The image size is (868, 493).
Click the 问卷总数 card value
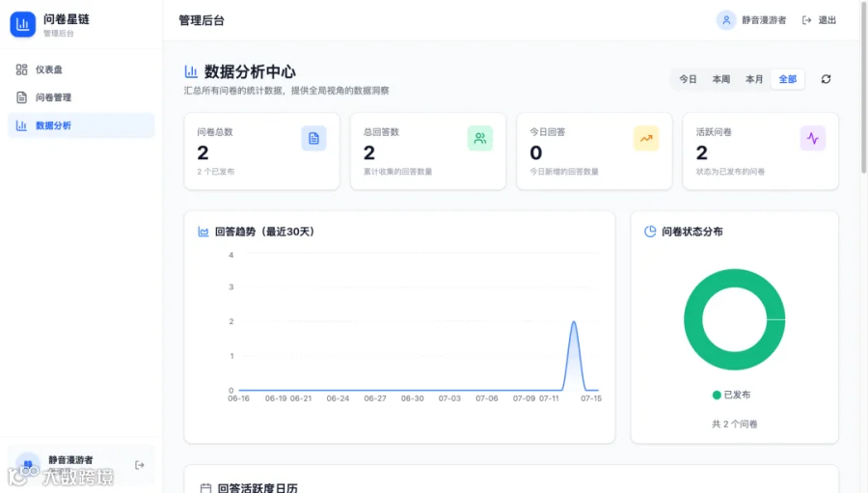[x=203, y=152]
